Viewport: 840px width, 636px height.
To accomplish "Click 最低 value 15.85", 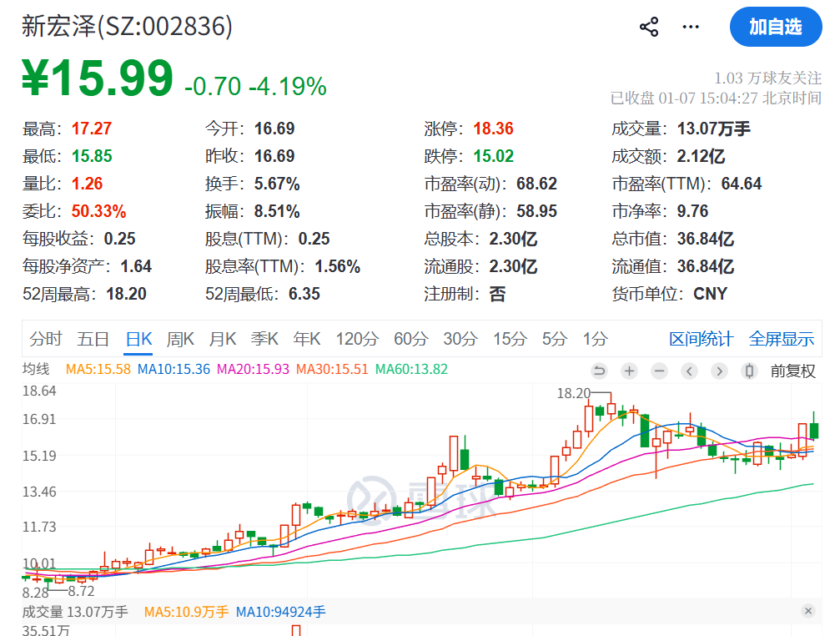I will [x=92, y=156].
